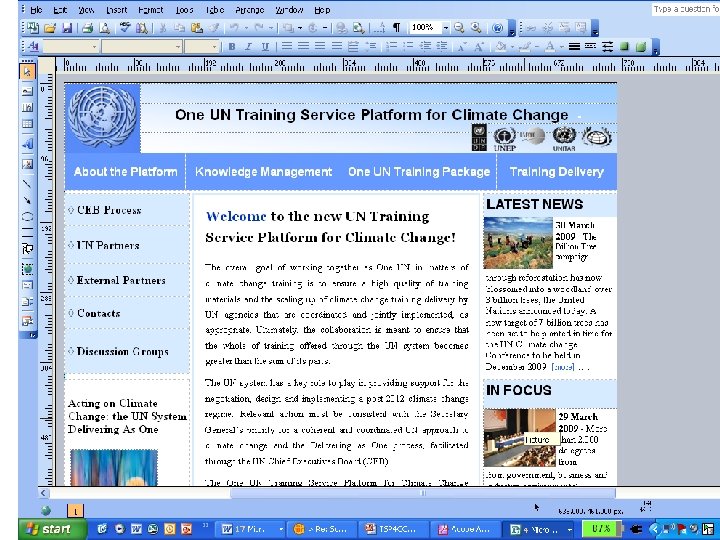
Task: Toggle Align Left
Action: pos(287,46)
